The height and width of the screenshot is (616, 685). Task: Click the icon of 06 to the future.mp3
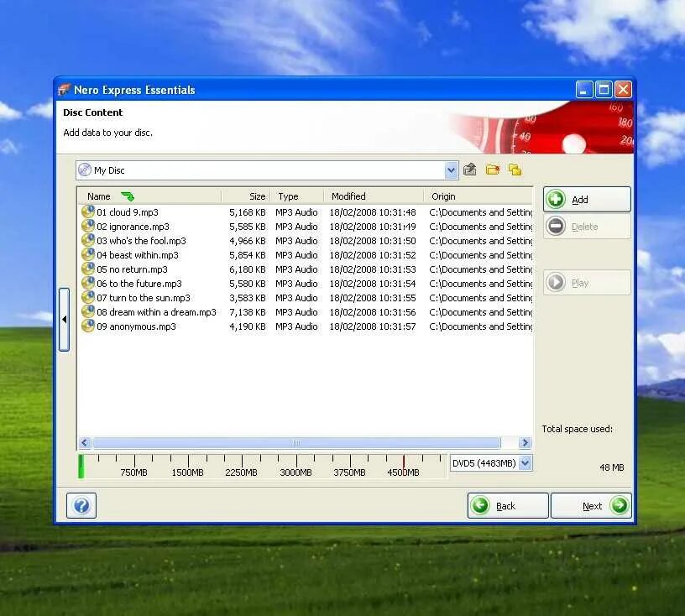tap(88, 283)
